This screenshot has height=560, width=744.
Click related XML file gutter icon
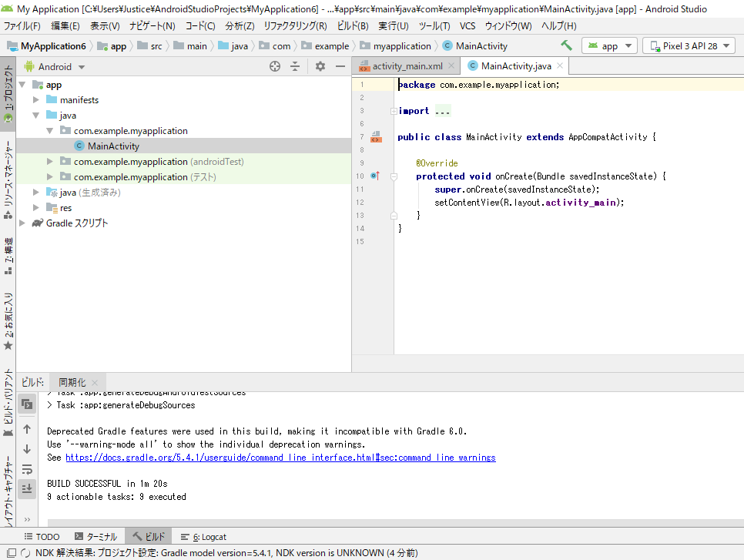point(377,137)
